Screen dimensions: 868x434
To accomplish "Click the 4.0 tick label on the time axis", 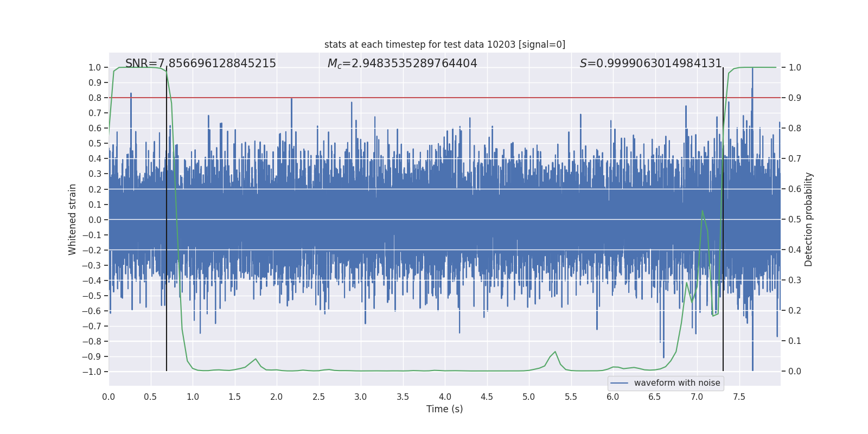I will tap(445, 397).
